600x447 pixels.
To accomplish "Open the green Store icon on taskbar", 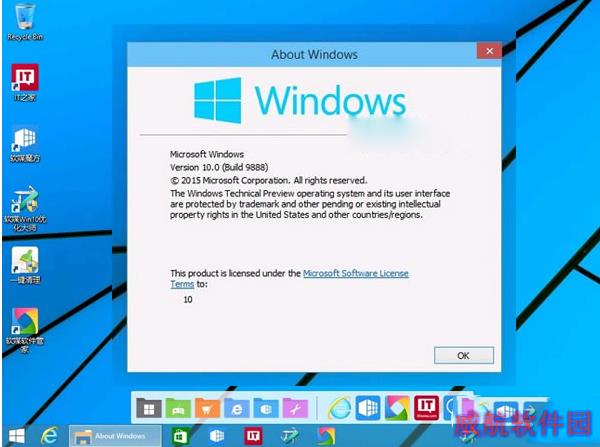I will click(180, 436).
